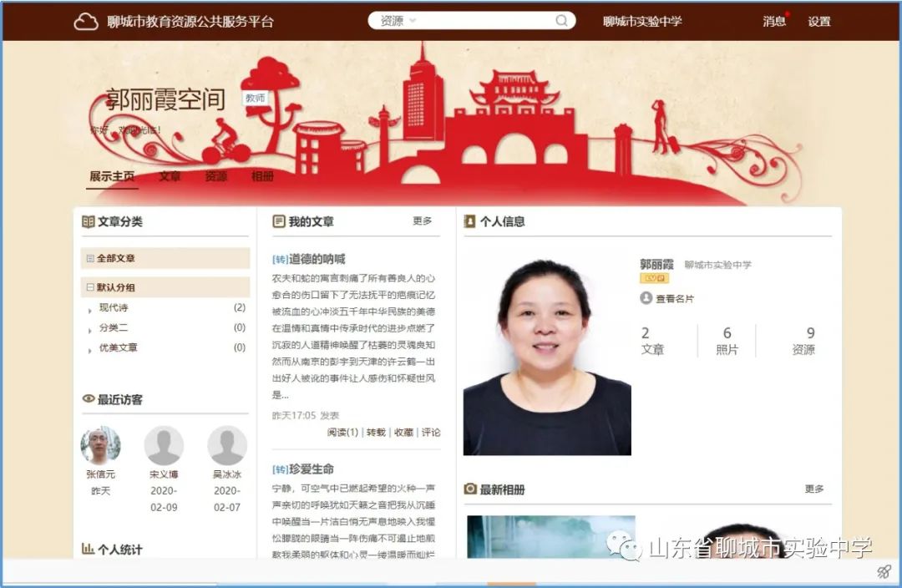Collapse the 全部文章 group icon
Viewport: 902px width, 588px height.
(89, 258)
